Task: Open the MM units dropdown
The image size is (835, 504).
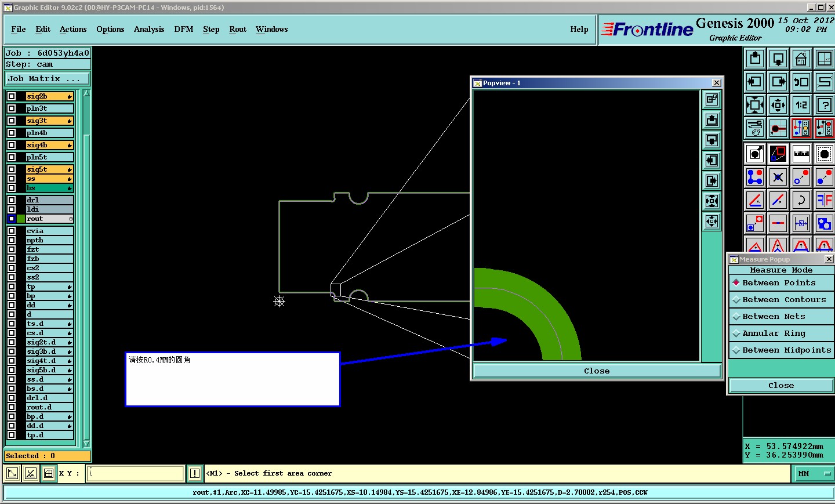Action: click(x=814, y=473)
